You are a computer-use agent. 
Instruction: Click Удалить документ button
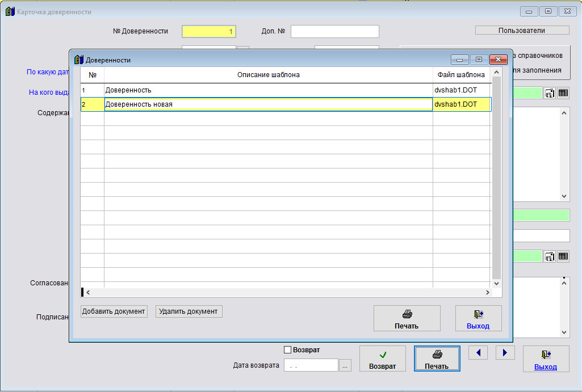(189, 311)
